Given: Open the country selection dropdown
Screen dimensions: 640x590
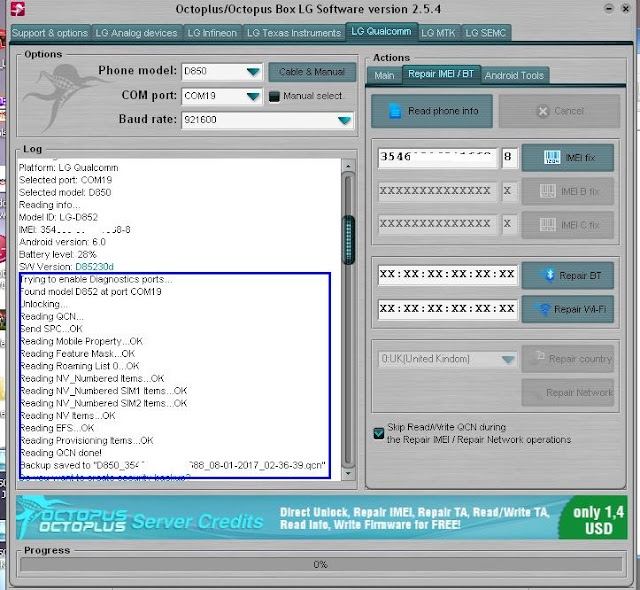Looking at the screenshot, I should [x=508, y=359].
